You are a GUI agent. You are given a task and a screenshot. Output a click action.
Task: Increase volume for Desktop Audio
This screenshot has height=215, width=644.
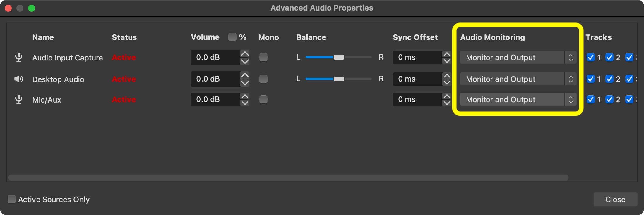click(245, 75)
